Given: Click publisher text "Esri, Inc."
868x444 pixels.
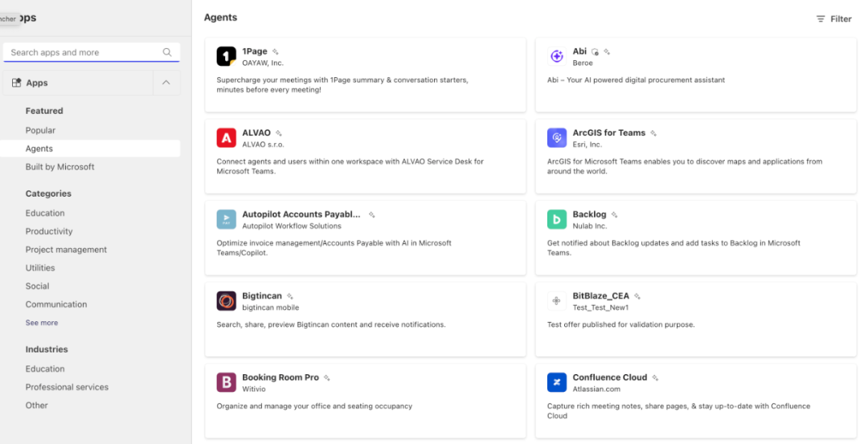Looking at the screenshot, I should coord(587,145).
